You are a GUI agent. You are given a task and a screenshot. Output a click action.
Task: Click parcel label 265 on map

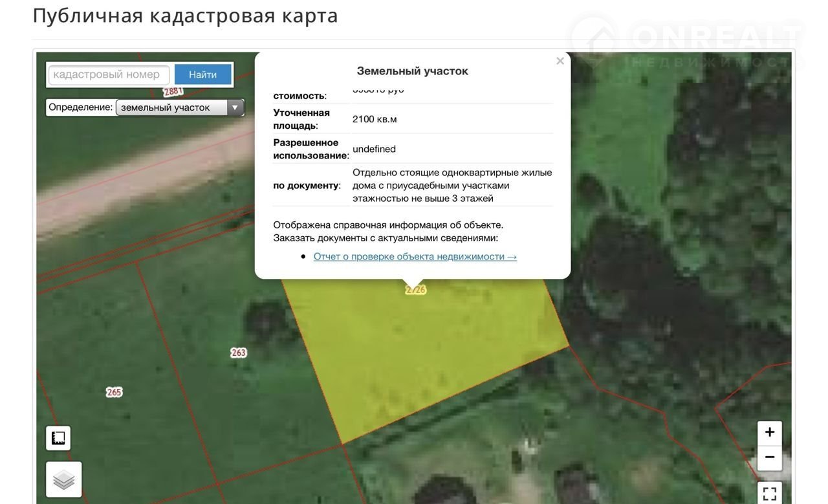click(114, 392)
